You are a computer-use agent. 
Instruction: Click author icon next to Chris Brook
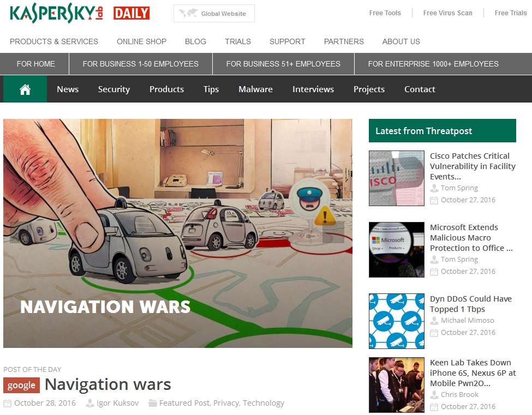[434, 395]
